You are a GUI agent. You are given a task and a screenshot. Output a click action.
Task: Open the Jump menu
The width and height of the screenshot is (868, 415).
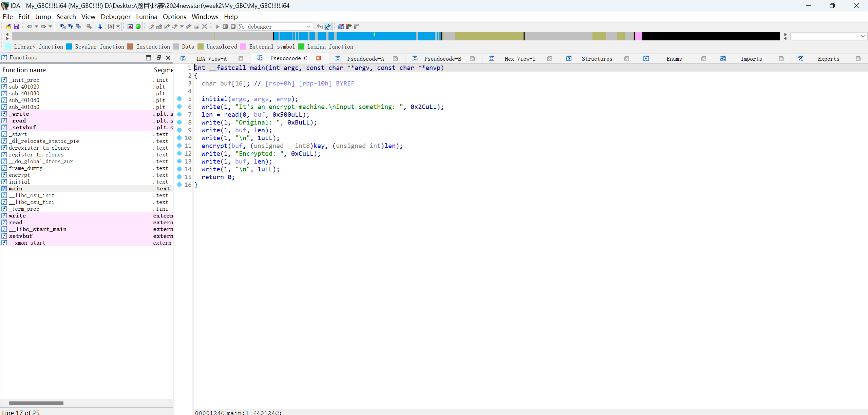[x=43, y=17]
